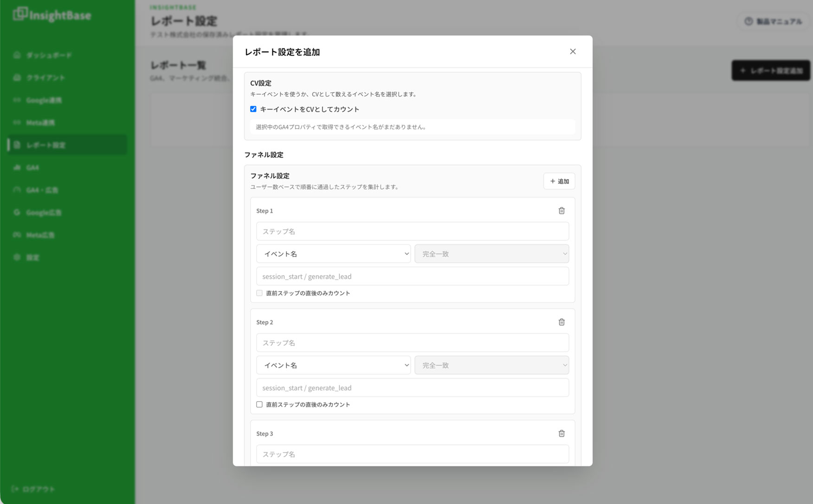Delete Step 2 with trash icon
Screen dimensions: 813x504
click(561, 322)
